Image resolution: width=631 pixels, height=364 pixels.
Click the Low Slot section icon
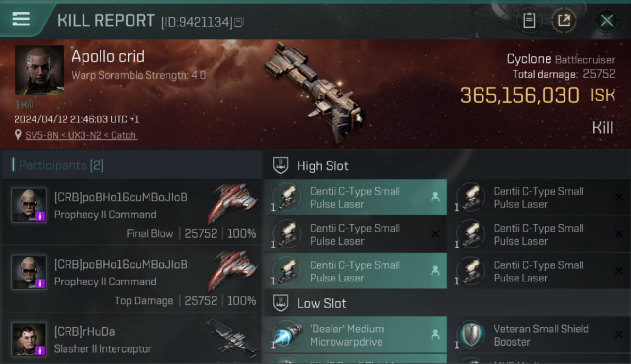[281, 303]
